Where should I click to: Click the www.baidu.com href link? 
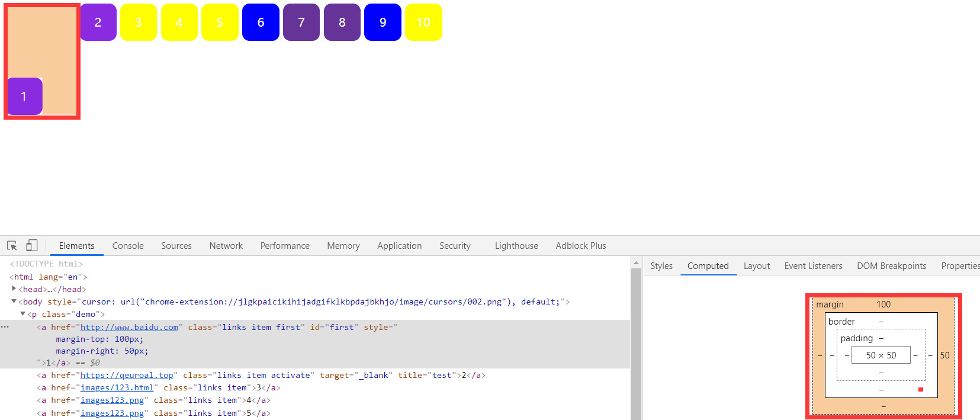(129, 327)
